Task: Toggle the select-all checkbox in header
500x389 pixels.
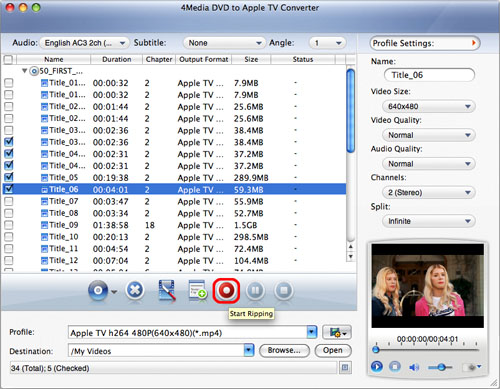Action: [8, 59]
